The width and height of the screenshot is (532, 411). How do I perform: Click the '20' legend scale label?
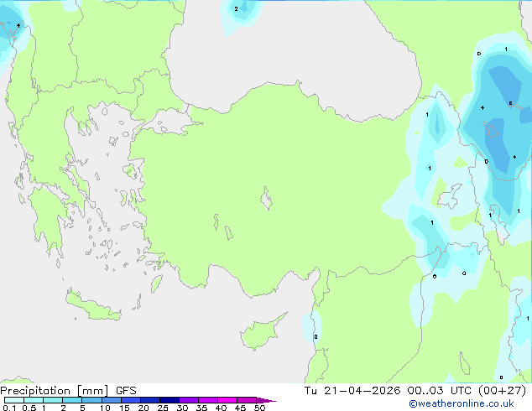tap(143, 408)
